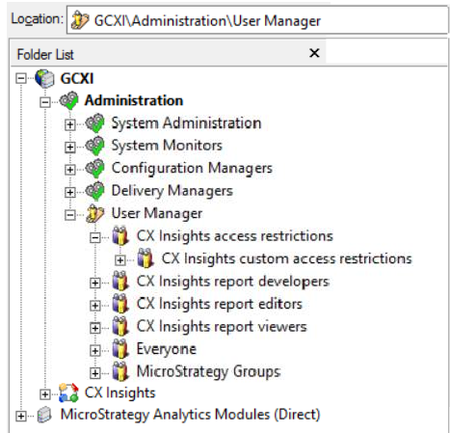Image resolution: width=450 pixels, height=433 pixels.
Task: Collapse the User Manager node
Action: coord(70,215)
